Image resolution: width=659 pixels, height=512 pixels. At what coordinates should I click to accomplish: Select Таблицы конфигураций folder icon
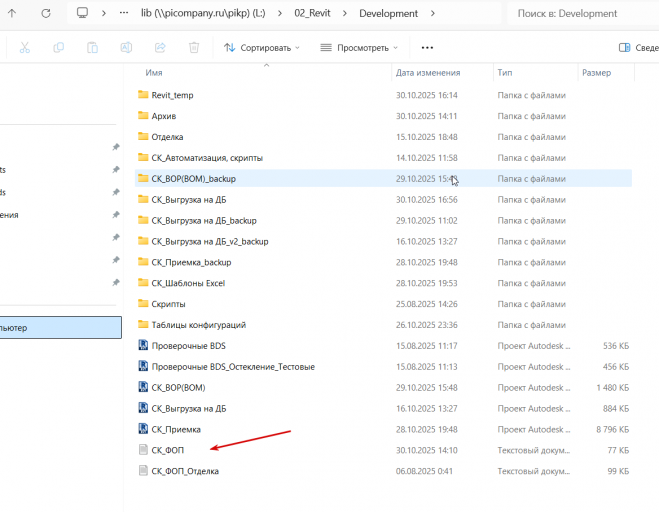tap(143, 325)
